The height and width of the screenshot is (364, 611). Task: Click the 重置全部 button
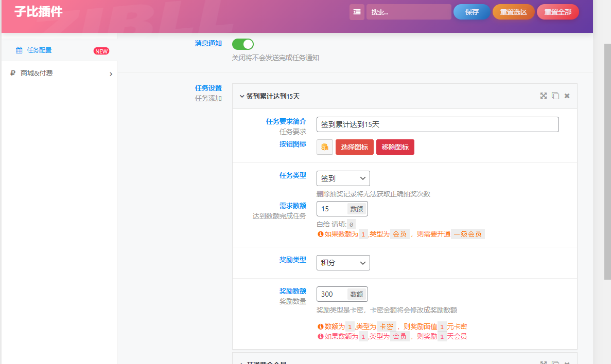[x=557, y=12]
